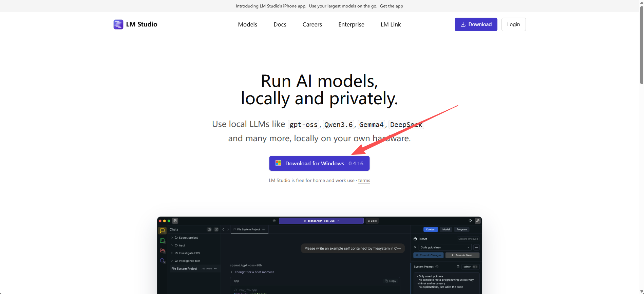Click the red close dot in the app preview
Viewport: 644px width, 294px height.
point(160,221)
